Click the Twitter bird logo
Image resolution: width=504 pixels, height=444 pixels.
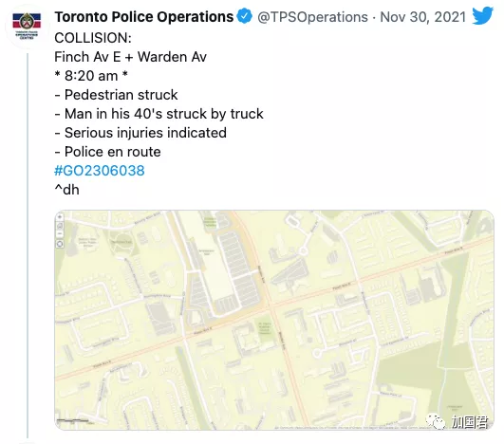point(482,16)
